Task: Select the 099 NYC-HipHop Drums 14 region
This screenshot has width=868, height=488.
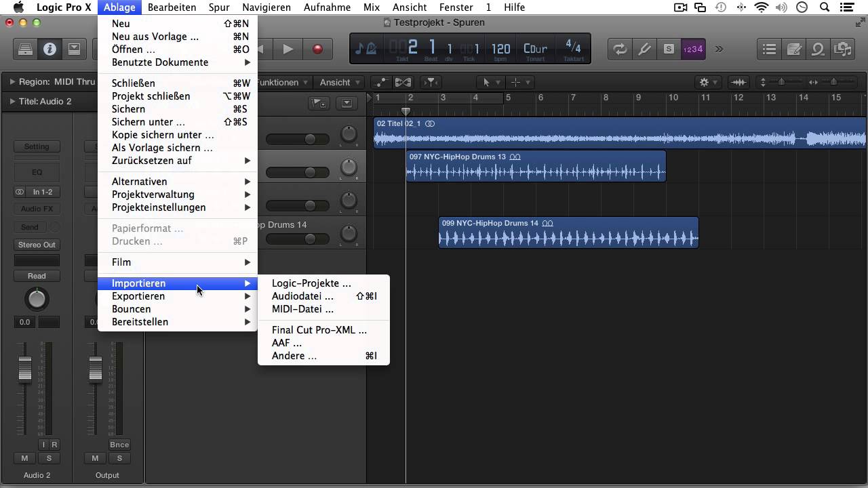Action: coord(568,232)
